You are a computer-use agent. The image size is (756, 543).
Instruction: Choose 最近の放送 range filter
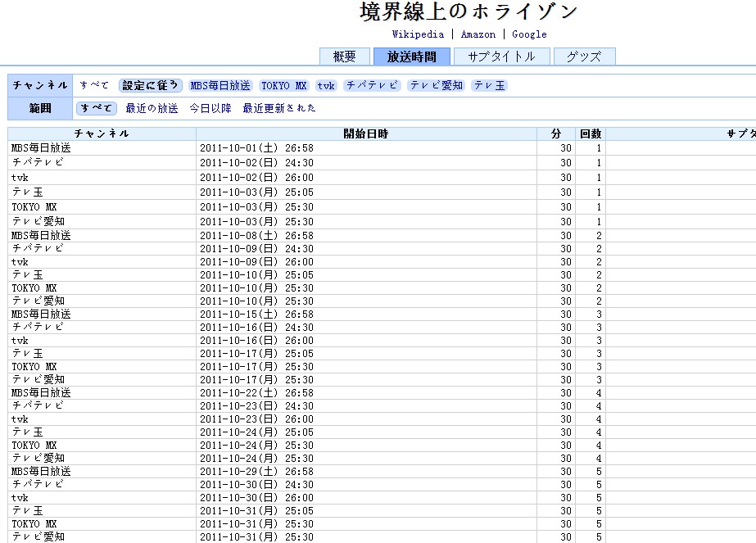pos(152,108)
